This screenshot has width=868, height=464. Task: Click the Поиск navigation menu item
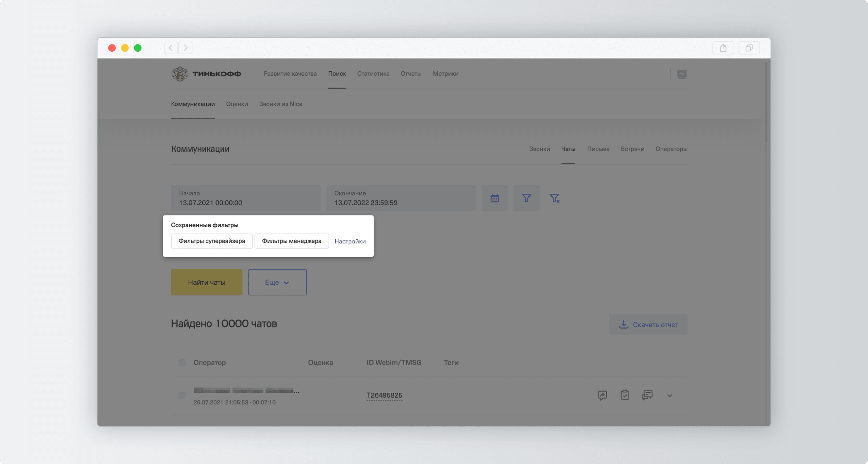336,73
